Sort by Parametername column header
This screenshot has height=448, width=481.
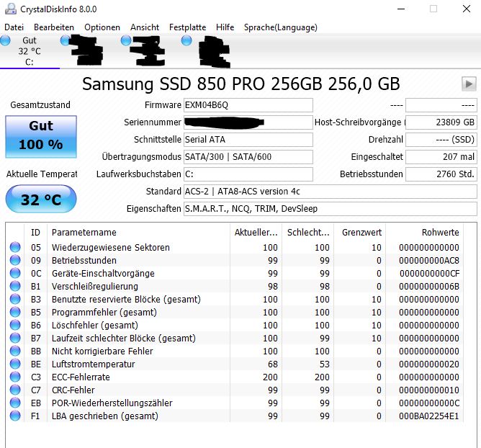[138, 233]
